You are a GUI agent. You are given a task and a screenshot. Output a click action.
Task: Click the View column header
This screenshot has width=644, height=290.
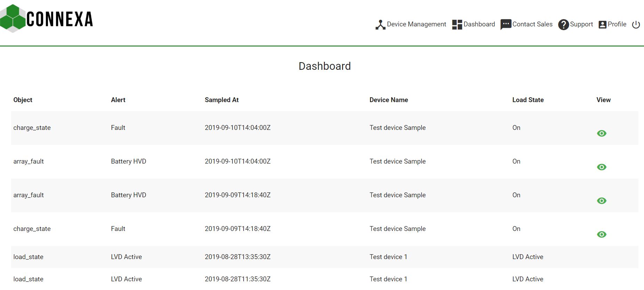(x=603, y=100)
